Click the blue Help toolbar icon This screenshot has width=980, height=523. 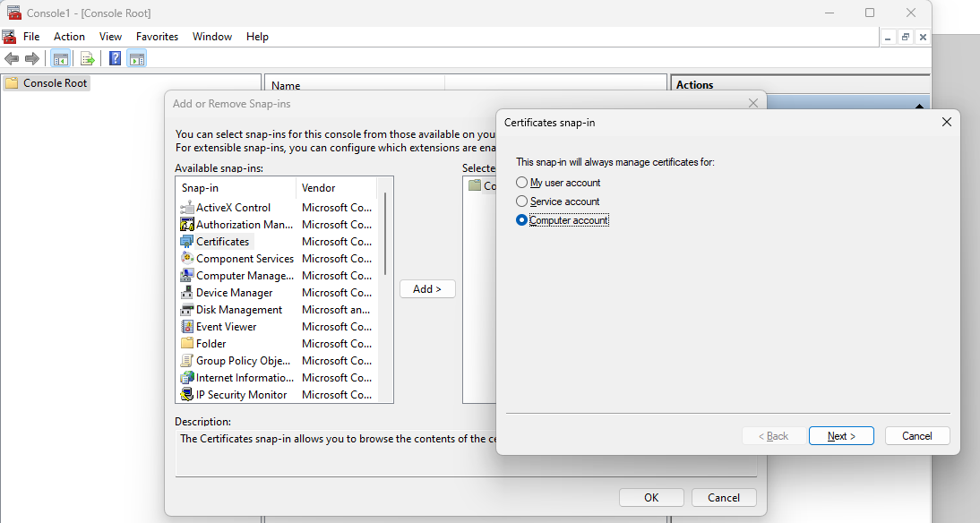115,59
